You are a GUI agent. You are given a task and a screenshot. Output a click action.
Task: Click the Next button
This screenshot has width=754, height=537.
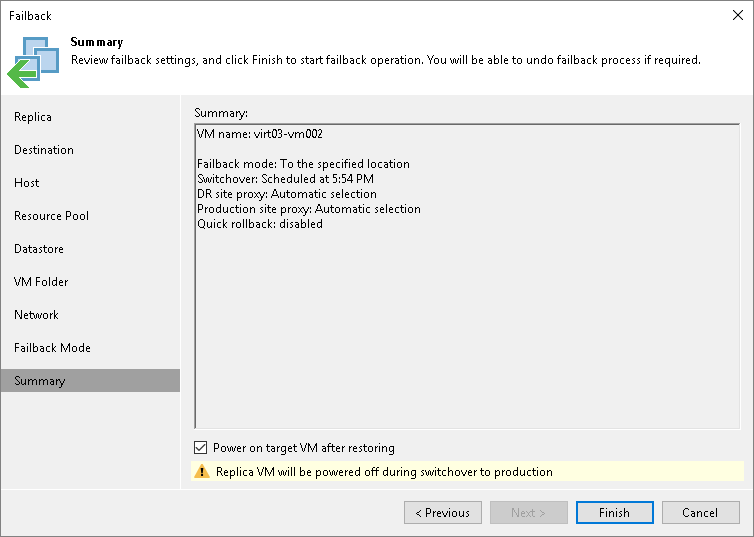[x=528, y=513]
